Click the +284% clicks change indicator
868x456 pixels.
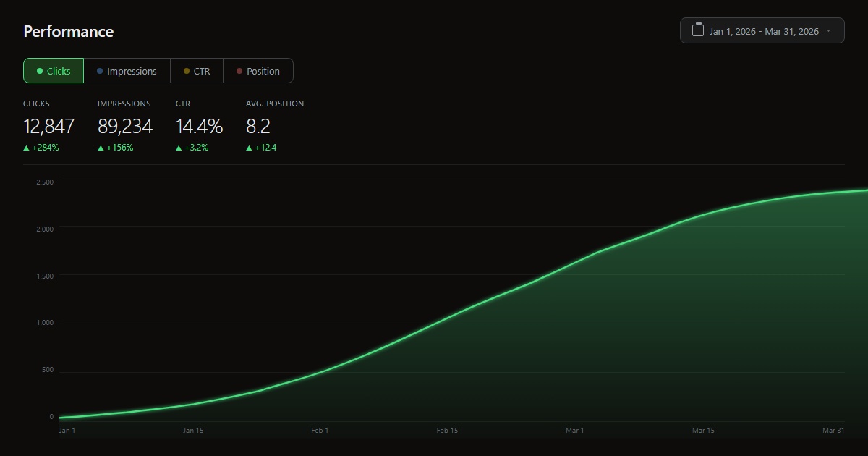tap(41, 148)
